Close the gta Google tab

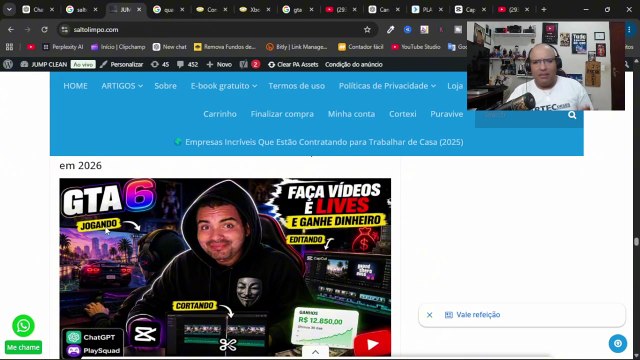click(x=311, y=9)
